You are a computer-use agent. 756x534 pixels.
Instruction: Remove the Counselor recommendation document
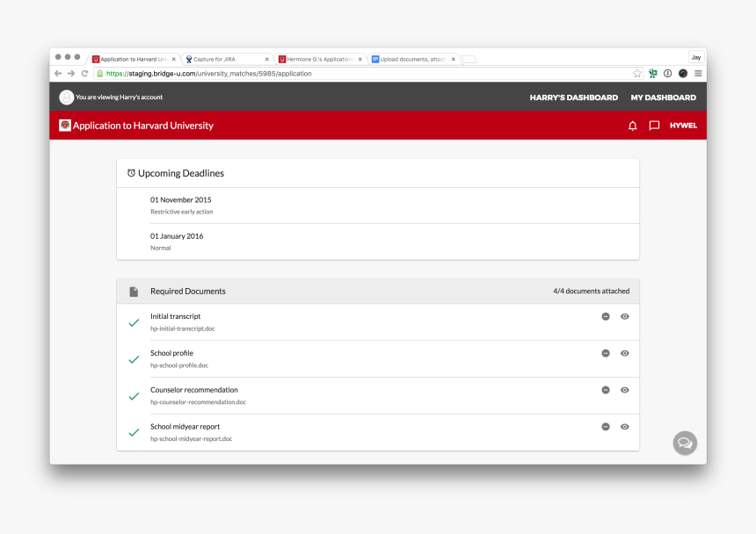[606, 390]
